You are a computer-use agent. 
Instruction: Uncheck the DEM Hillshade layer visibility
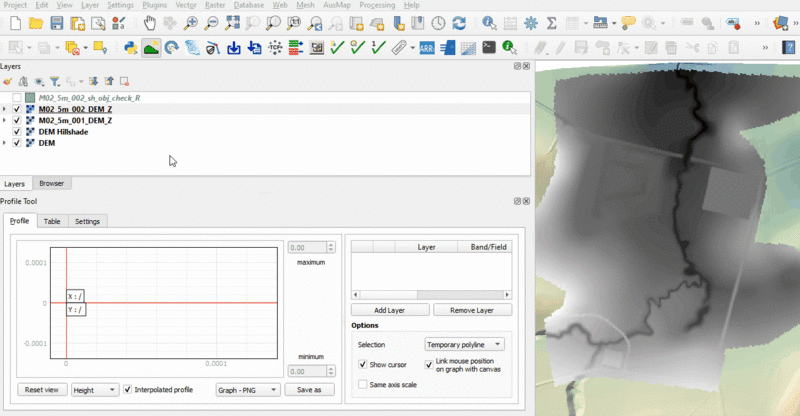[x=17, y=132]
